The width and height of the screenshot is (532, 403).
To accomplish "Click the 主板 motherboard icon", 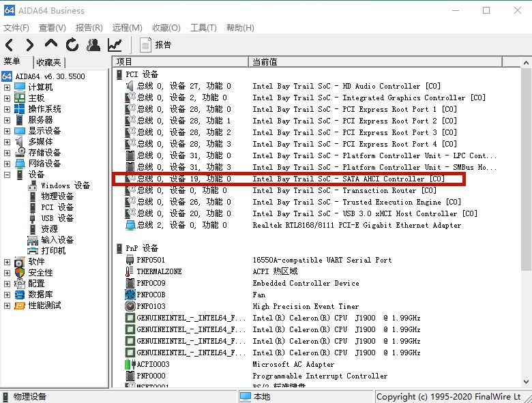I will [20, 98].
